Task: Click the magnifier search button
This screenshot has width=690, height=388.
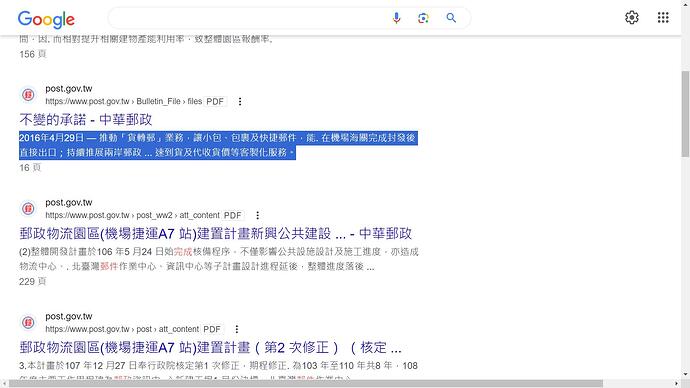Action: 451,18
